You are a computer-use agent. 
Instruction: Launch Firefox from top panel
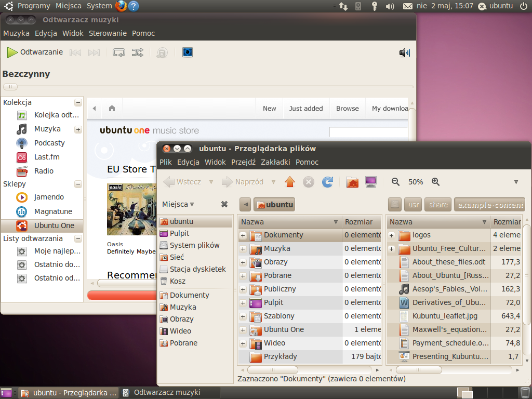[121, 6]
